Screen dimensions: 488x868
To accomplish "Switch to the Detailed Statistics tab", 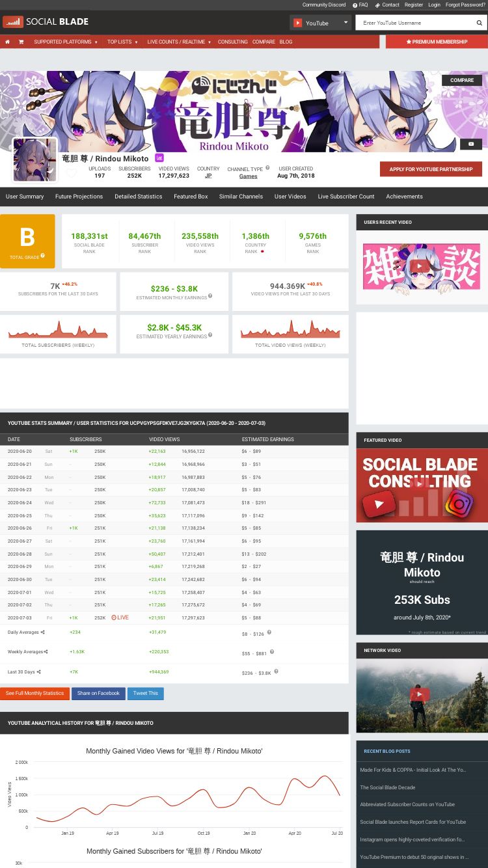I will click(139, 197).
